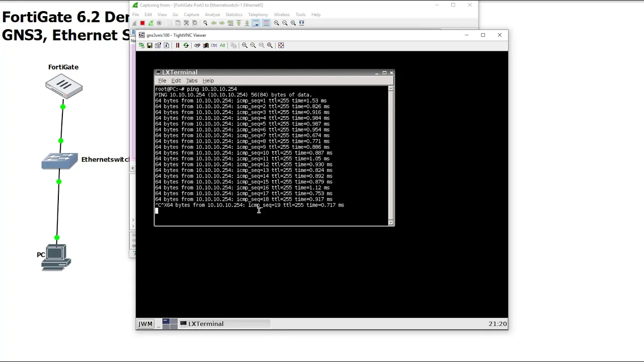Open LXTerminal Help menu
Image resolution: width=644 pixels, height=362 pixels.
(208, 80)
